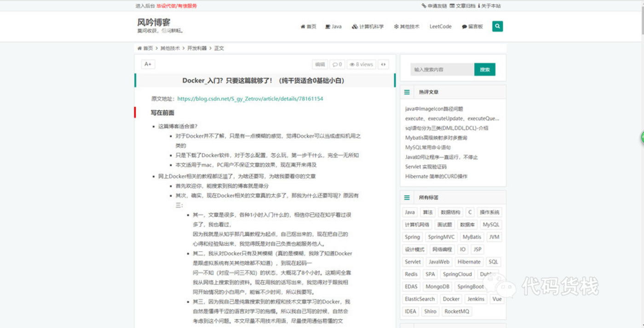Viewport: 644px width, 328px height.
Task: Focus the 输入搜索内容 search input
Action: 442,69
